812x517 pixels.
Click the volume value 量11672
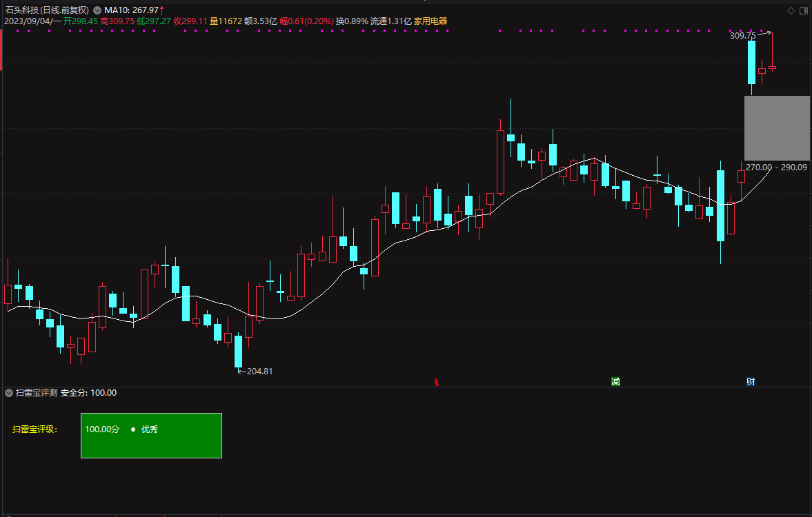[226, 21]
